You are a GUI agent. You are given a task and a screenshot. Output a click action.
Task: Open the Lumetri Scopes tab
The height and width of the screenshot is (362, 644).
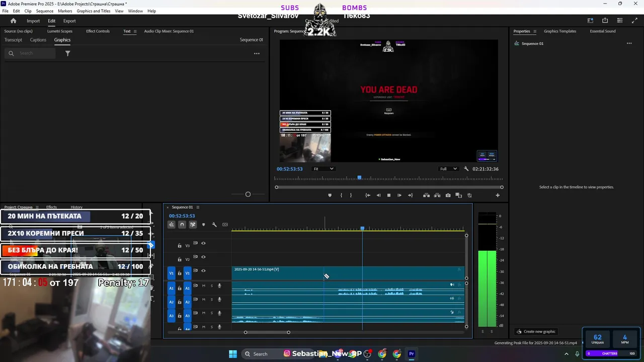click(x=60, y=31)
